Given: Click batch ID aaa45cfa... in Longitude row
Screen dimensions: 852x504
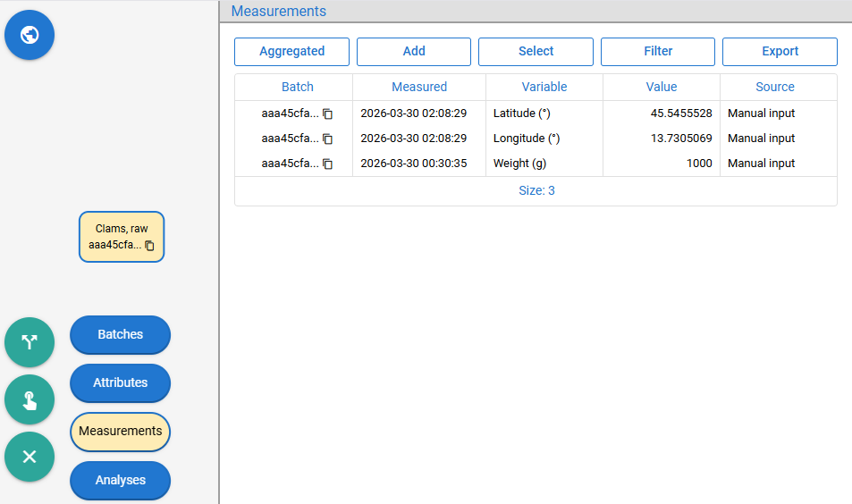Looking at the screenshot, I should 291,139.
